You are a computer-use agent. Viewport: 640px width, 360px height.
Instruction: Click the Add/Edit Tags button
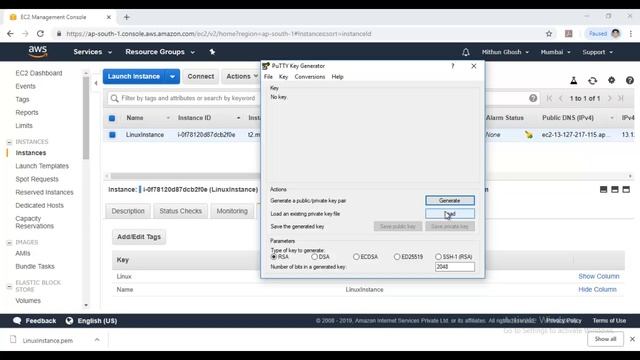point(139,237)
